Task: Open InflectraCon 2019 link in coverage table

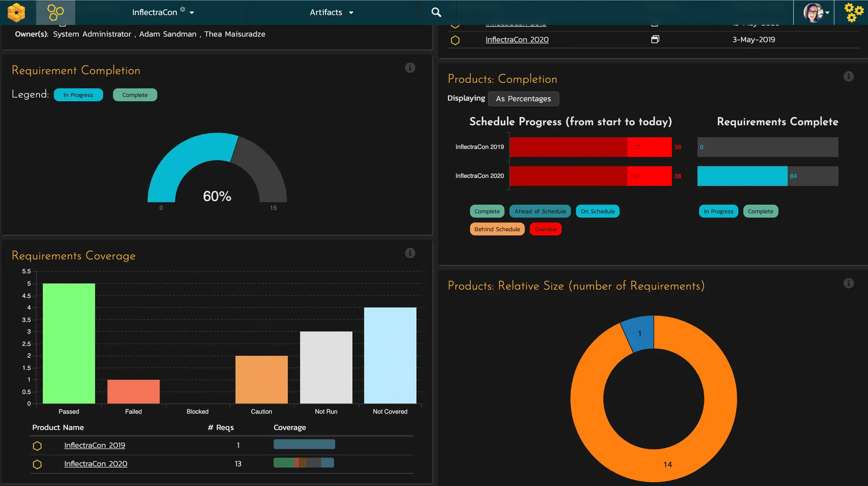Action: (94, 445)
